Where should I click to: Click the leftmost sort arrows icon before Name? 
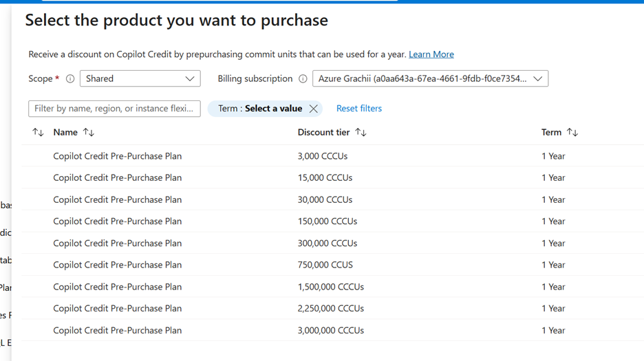pos(38,132)
